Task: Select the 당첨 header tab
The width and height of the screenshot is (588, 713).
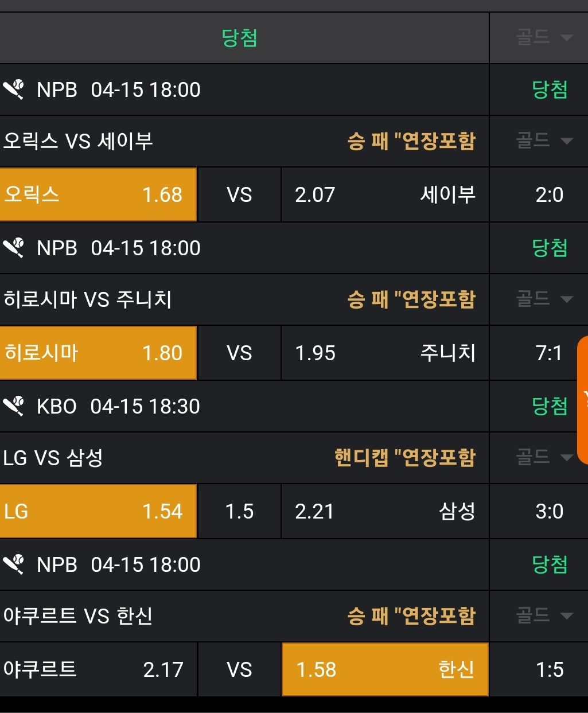Action: tap(239, 38)
